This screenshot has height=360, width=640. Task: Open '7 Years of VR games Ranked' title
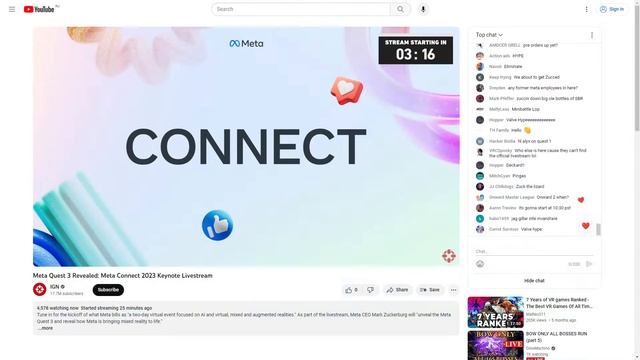pyautogui.click(x=559, y=303)
